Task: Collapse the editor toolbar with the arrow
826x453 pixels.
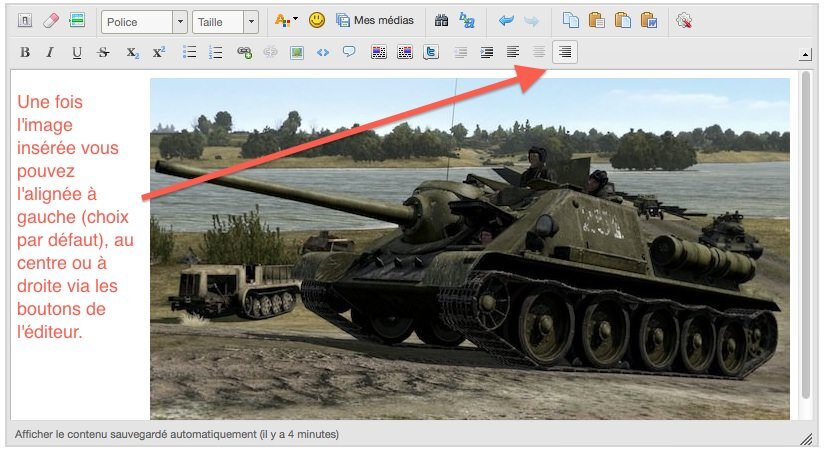Action: 805,54
